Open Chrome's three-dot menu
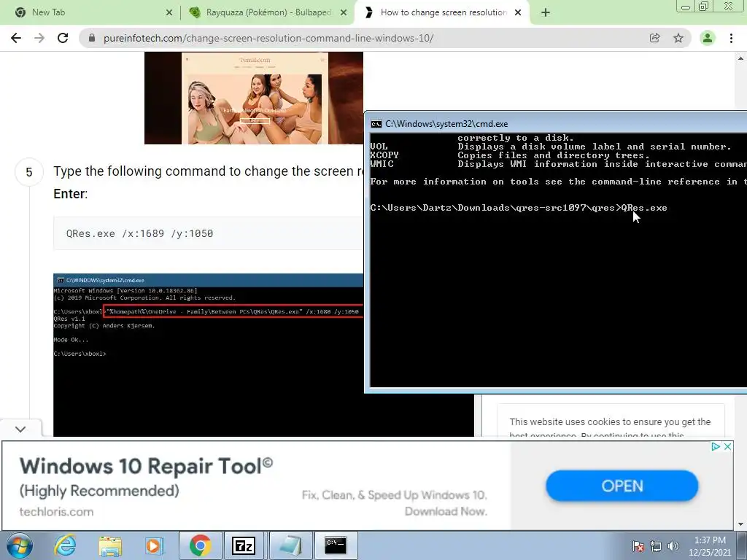Viewport: 747px width, 560px height. [731, 38]
